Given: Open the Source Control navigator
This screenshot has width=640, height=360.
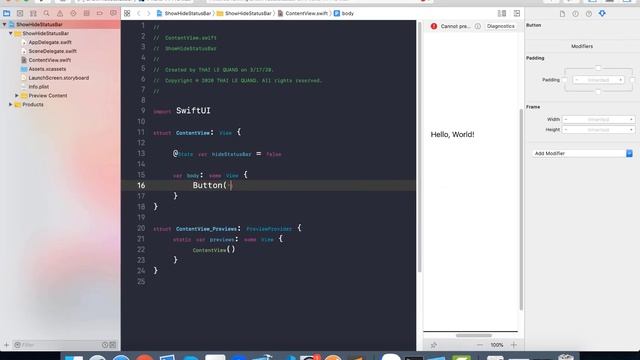Looking at the screenshot, I should pyautogui.click(x=20, y=13).
